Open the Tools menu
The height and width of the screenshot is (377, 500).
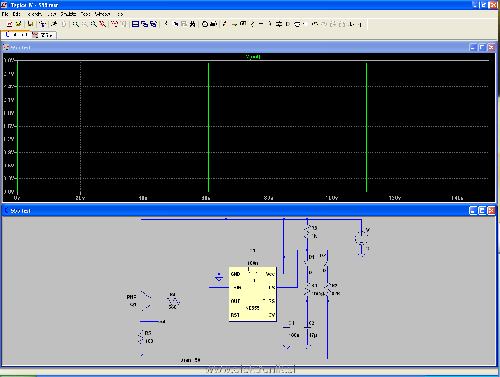coord(85,14)
